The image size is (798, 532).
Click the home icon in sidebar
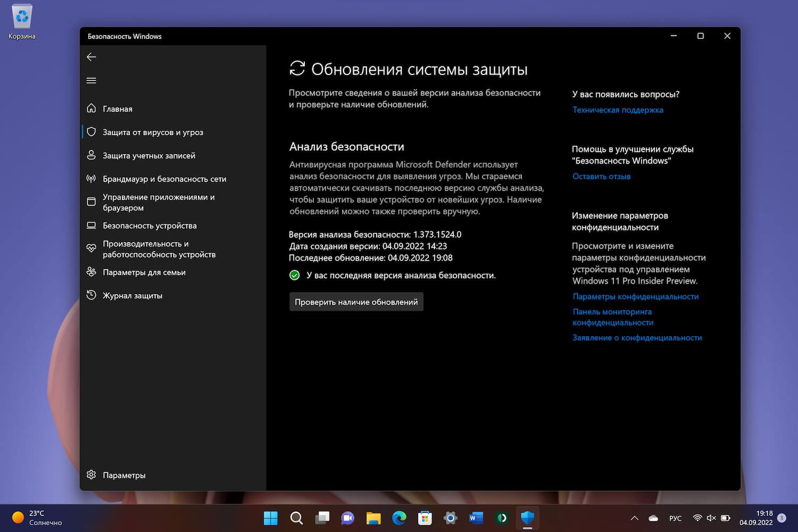pyautogui.click(x=92, y=109)
